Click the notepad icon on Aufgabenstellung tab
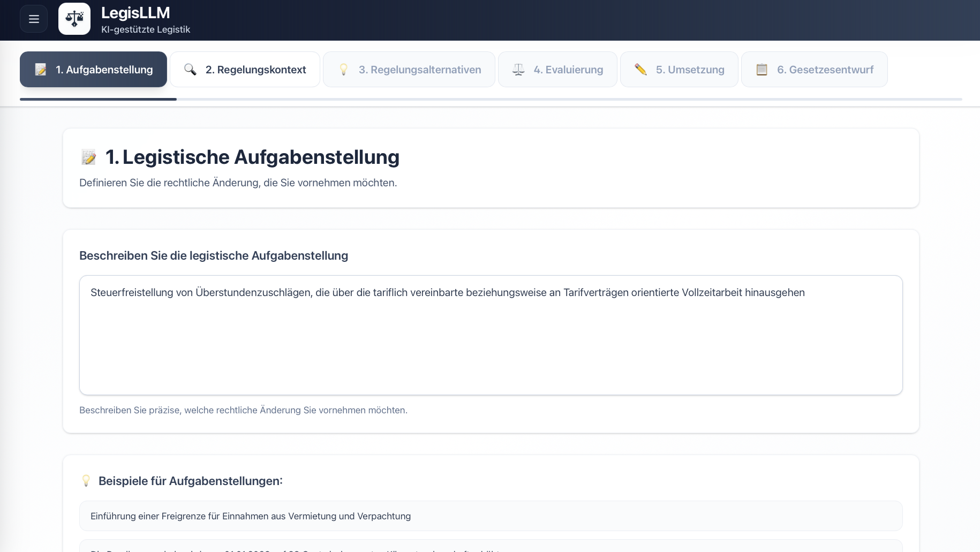 point(41,70)
